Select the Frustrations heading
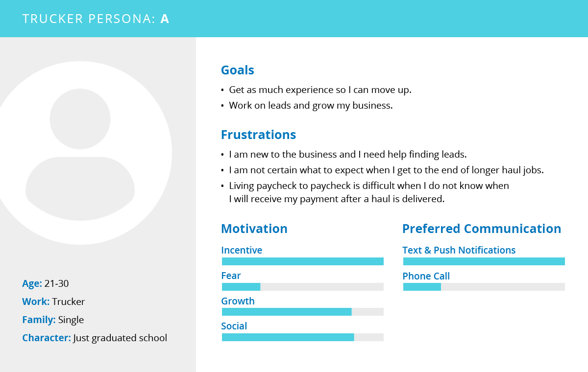 click(259, 135)
